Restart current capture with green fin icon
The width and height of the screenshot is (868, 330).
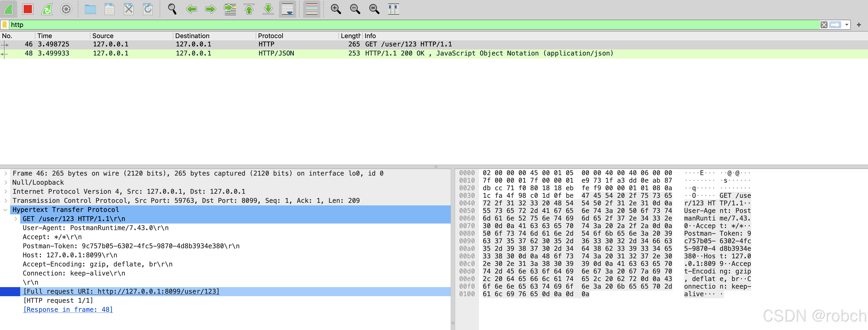[47, 9]
